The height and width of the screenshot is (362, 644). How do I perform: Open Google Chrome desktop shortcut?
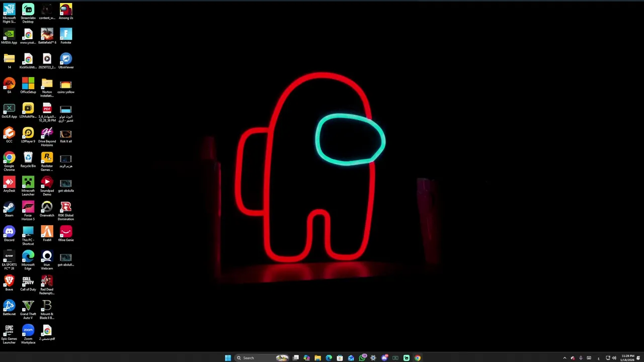(9, 161)
